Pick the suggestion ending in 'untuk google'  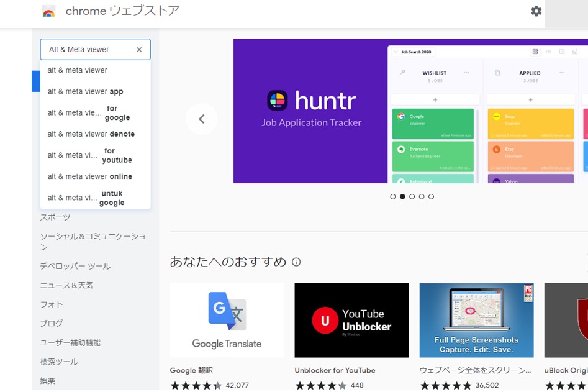pyautogui.click(x=95, y=198)
